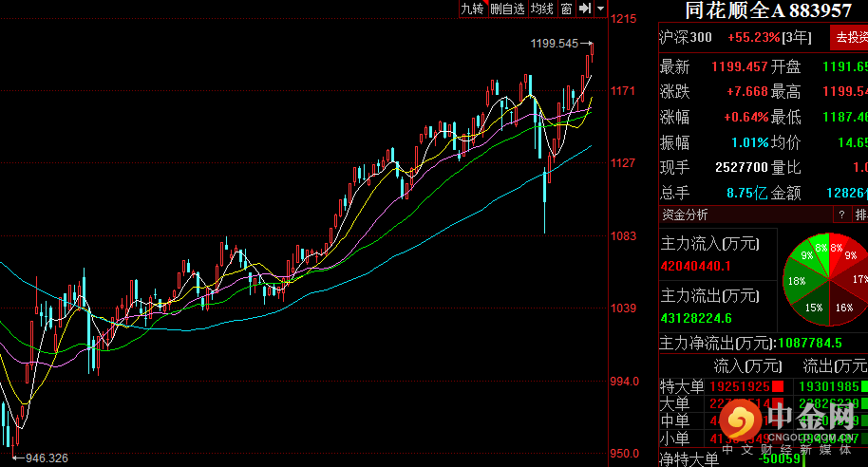868x467 pixels.
Task: Click the jump-to-end arrow icon
Action: click(x=585, y=9)
